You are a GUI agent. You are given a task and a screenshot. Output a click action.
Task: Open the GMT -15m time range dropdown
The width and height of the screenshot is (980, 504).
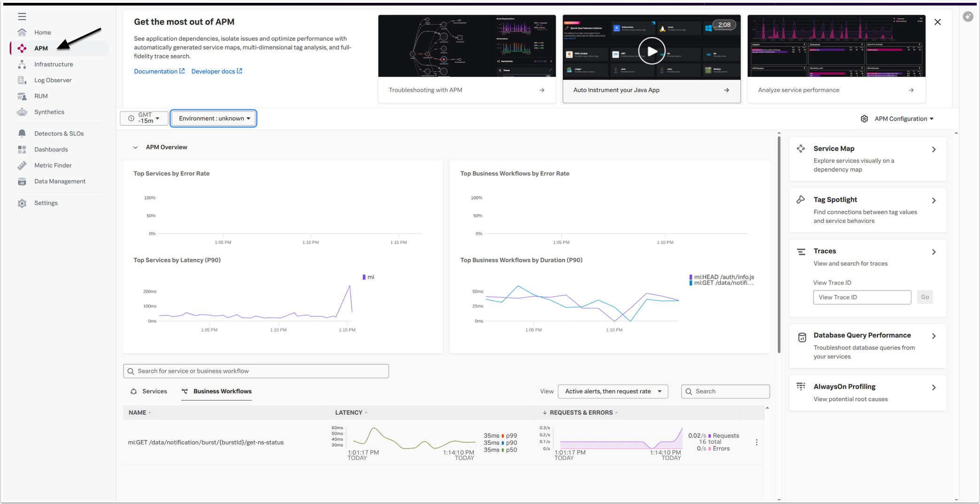click(144, 118)
